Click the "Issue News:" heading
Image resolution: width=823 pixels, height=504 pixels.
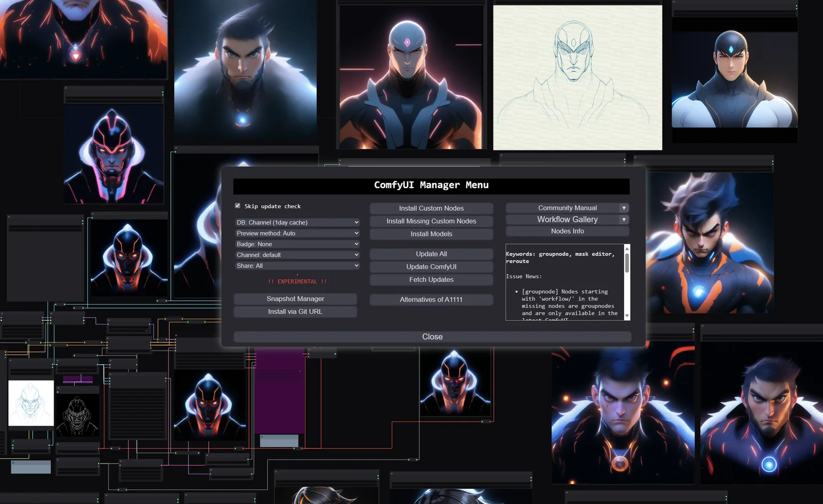(524, 276)
